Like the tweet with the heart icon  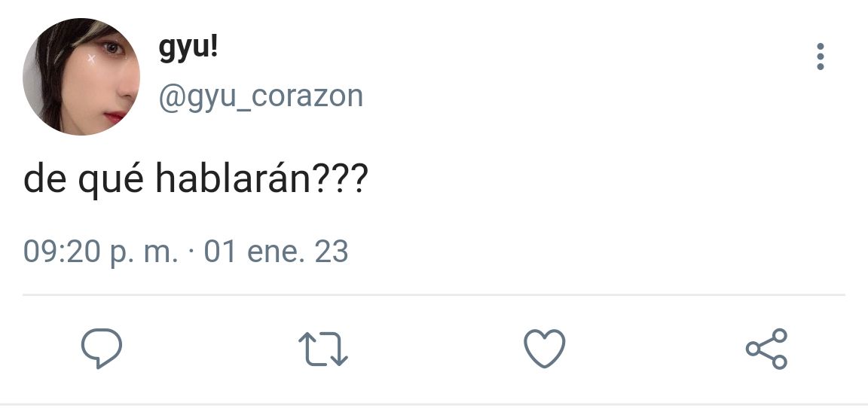pos(545,349)
